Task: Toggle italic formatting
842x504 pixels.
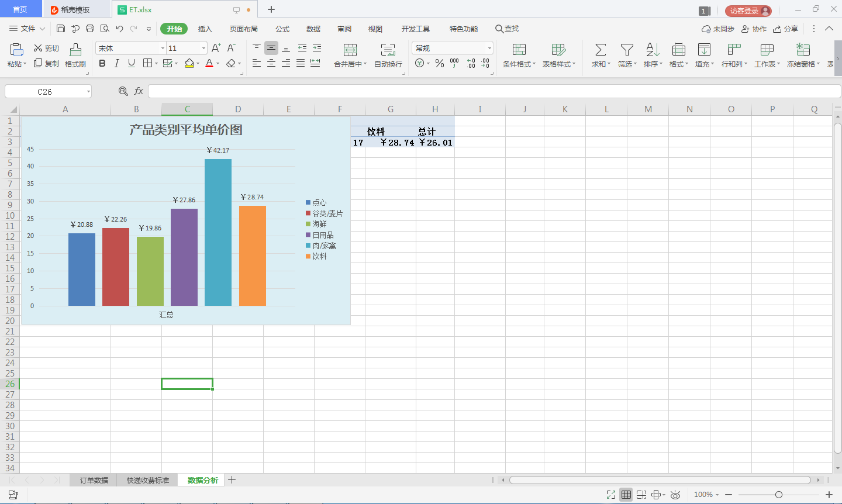Action: [x=117, y=63]
